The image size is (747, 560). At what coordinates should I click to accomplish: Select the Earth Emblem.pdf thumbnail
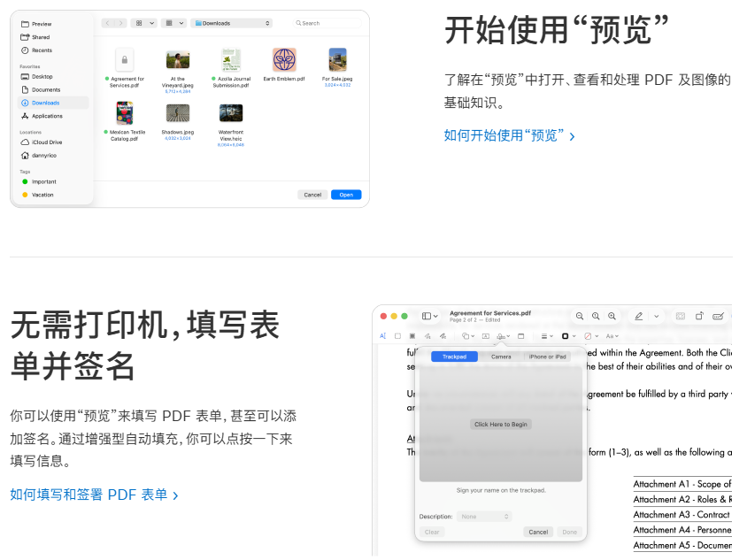tap(284, 60)
